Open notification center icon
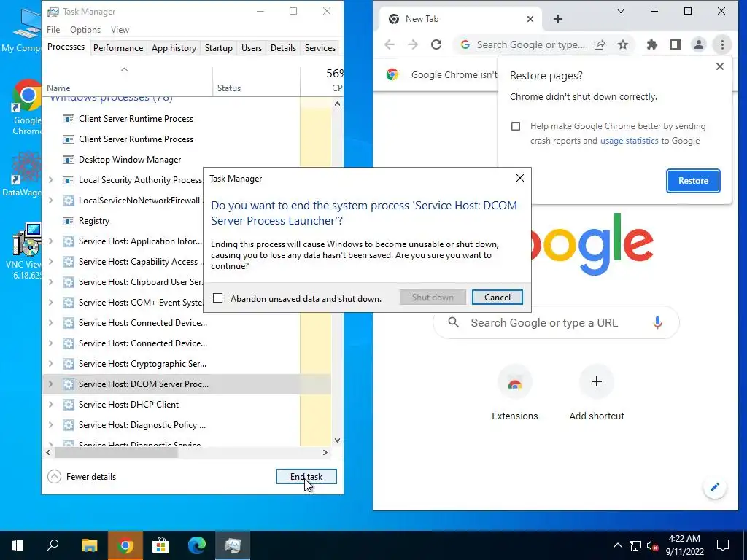 tap(723, 545)
